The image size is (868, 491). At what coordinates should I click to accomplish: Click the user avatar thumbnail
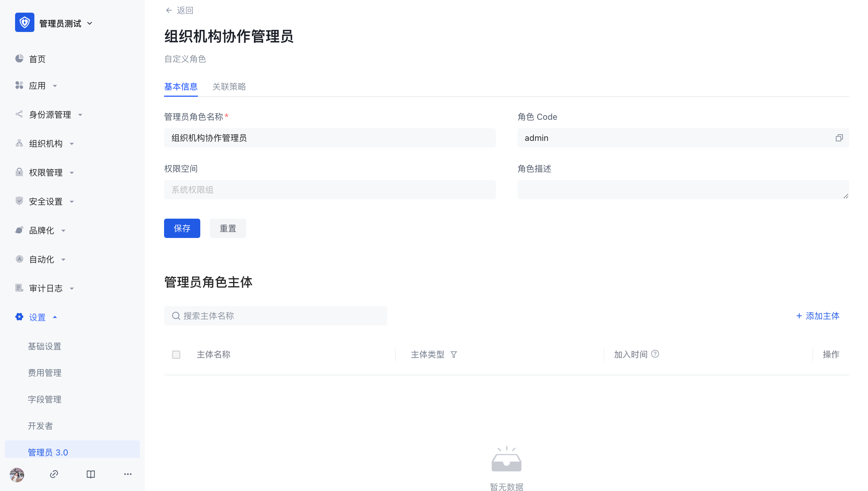(17, 474)
